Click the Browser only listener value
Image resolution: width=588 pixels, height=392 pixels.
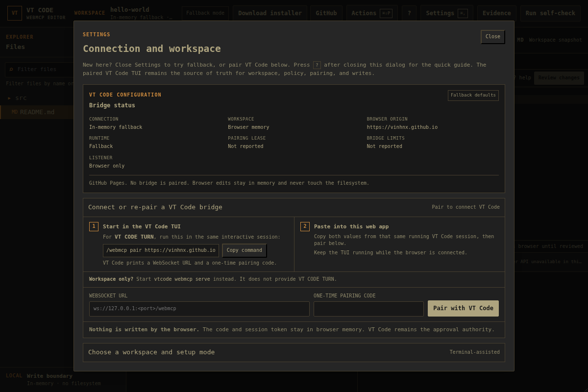pos(107,166)
